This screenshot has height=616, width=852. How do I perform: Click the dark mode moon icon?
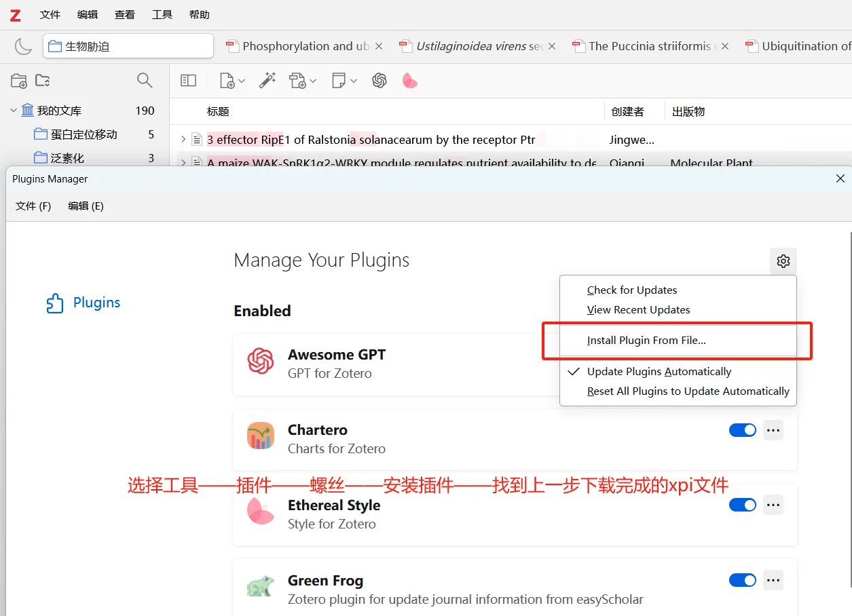pyautogui.click(x=22, y=46)
